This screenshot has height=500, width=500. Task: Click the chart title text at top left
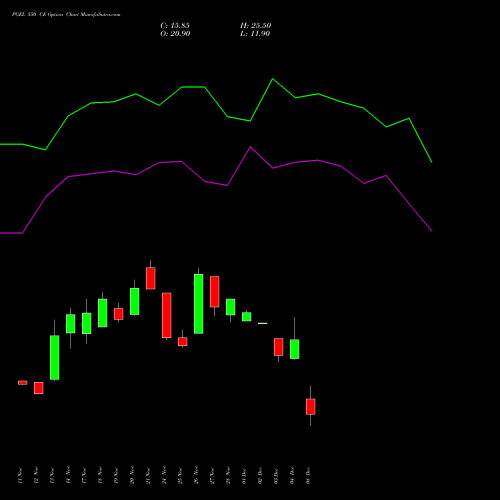(x=66, y=14)
